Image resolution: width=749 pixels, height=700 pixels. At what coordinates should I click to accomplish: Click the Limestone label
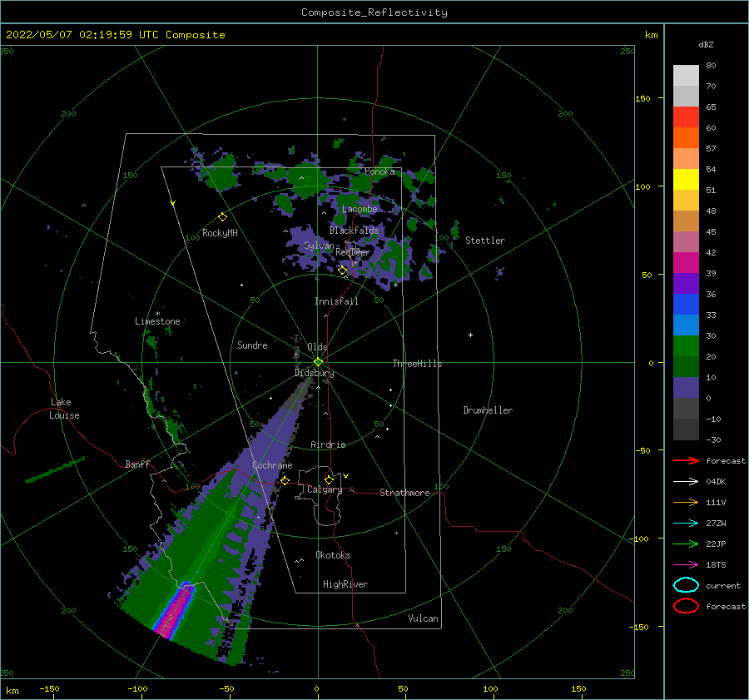pyautogui.click(x=157, y=321)
